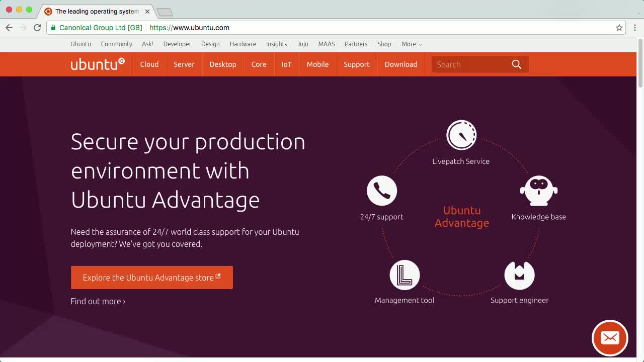Open the Ask! link

(x=147, y=44)
